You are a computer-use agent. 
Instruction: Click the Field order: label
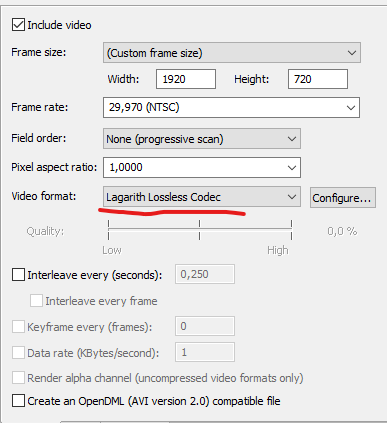39,138
